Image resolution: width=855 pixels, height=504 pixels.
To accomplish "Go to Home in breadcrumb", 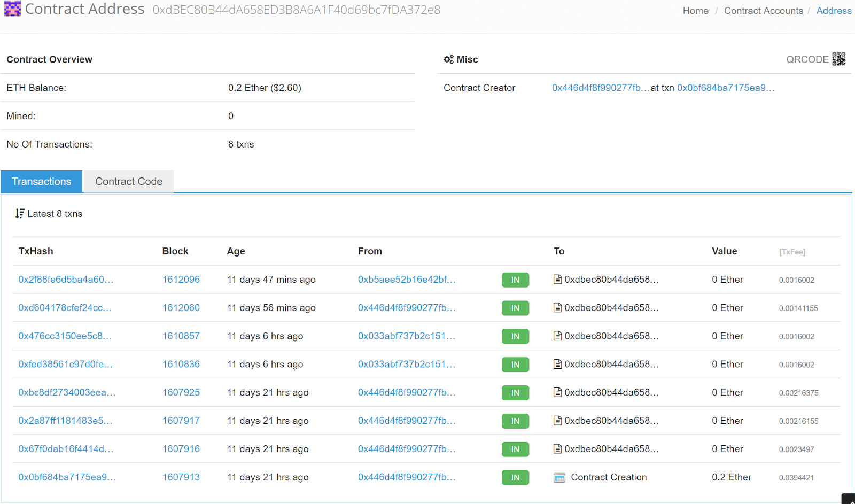I will pyautogui.click(x=695, y=11).
